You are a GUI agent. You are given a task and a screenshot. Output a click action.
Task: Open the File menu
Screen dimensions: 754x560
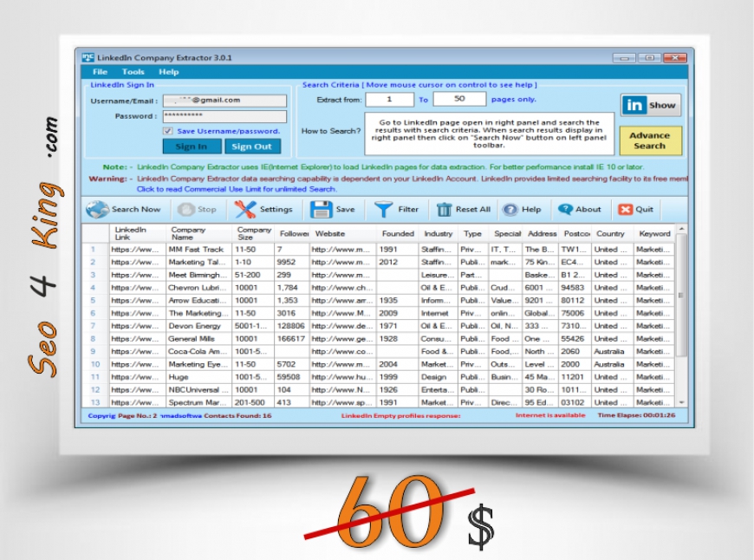tap(100, 72)
